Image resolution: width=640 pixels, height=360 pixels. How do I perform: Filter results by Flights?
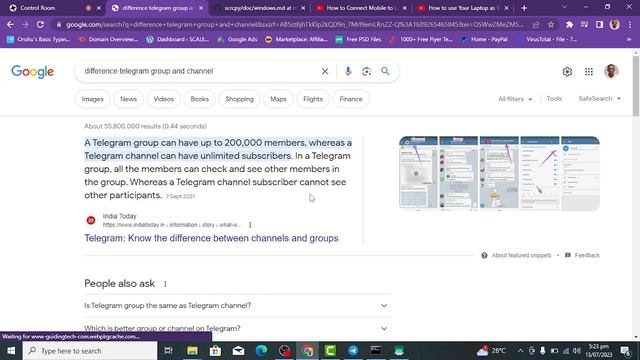(313, 99)
